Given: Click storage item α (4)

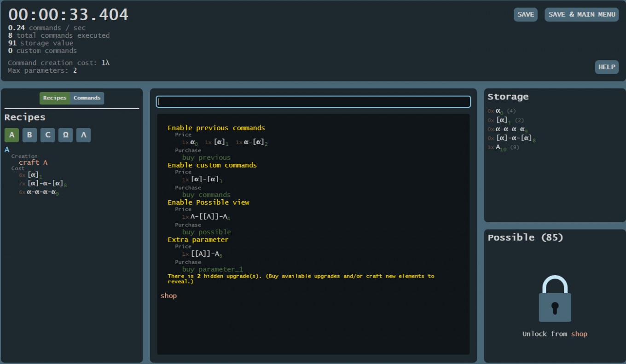Looking at the screenshot, I should point(502,111).
